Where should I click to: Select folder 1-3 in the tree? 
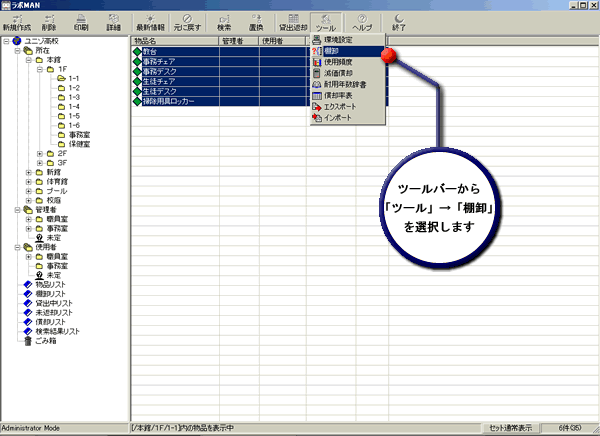point(69,97)
